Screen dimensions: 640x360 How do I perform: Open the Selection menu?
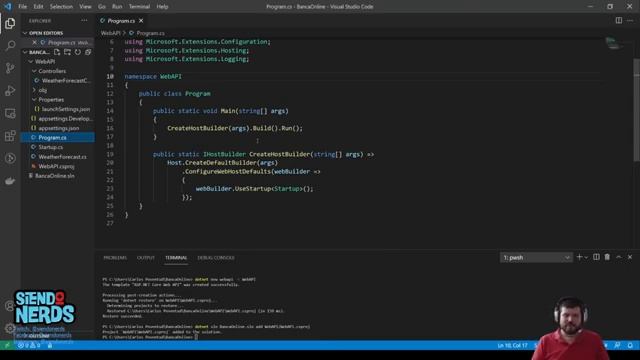click(x=61, y=7)
